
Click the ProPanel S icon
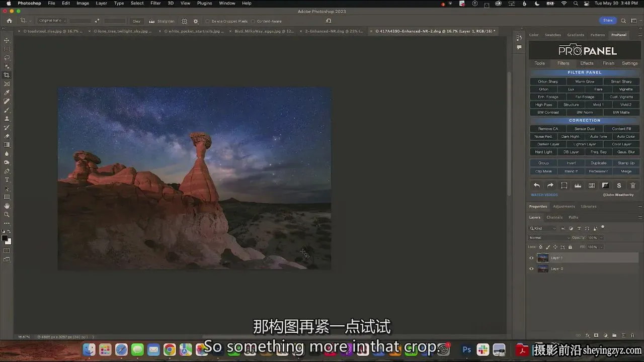pyautogui.click(x=619, y=186)
